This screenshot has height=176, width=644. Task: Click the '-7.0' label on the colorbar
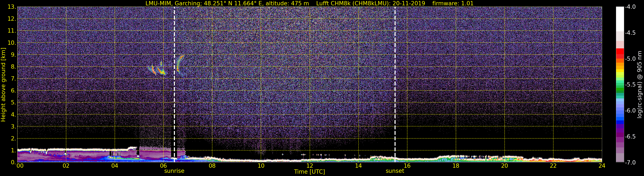(630, 163)
